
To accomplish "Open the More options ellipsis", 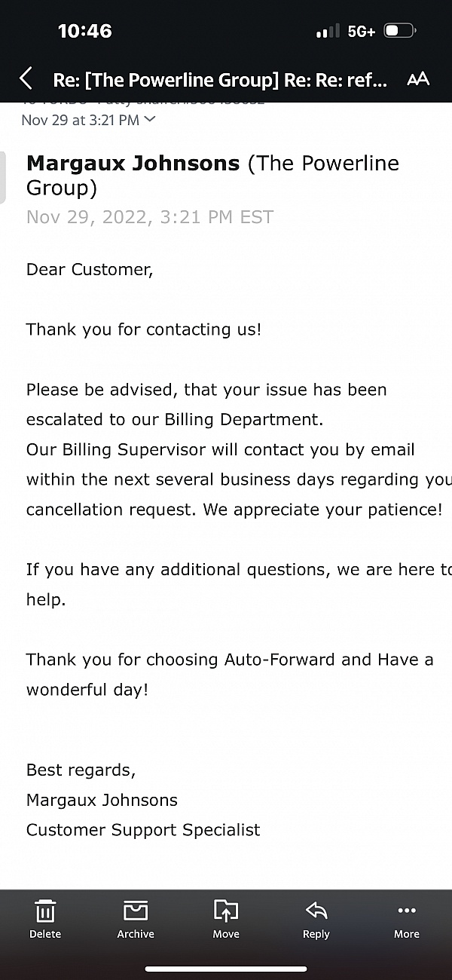I will pyautogui.click(x=407, y=911).
